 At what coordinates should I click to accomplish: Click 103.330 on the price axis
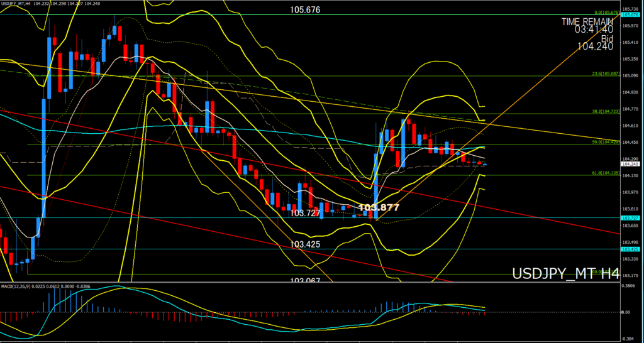tap(630, 259)
